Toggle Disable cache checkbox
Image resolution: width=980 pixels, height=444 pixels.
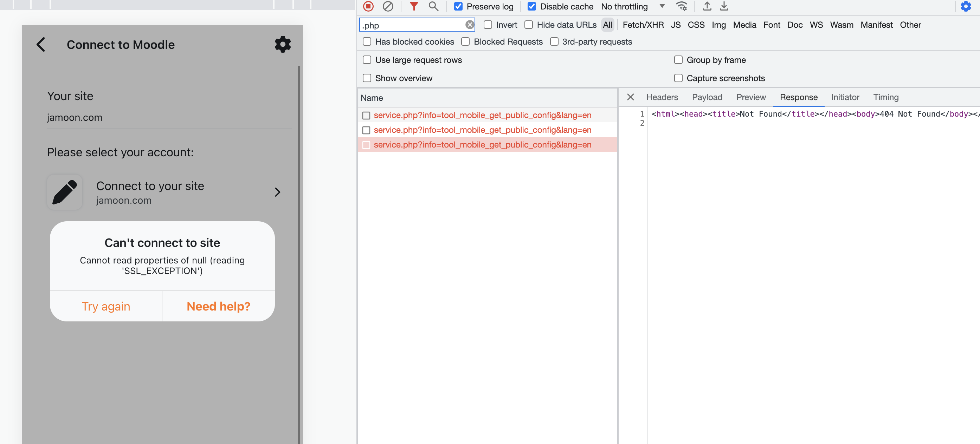coord(531,6)
